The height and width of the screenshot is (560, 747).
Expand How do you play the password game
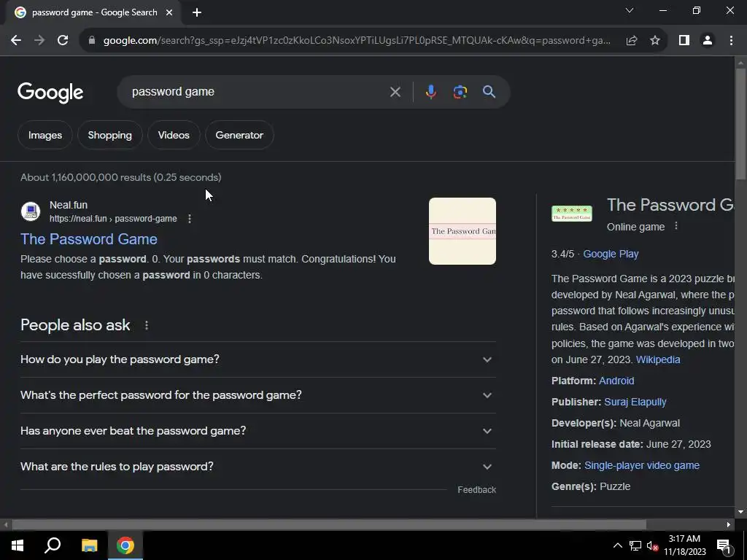[x=258, y=359]
